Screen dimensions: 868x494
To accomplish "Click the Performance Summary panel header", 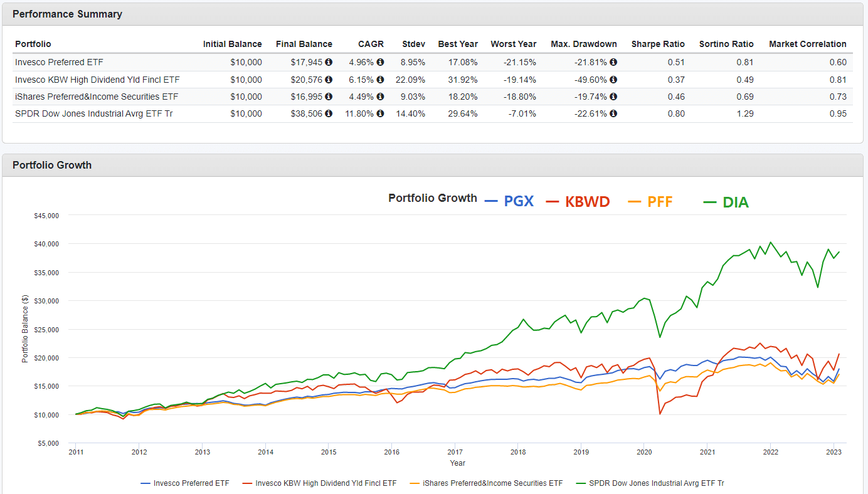I will pyautogui.click(x=433, y=14).
